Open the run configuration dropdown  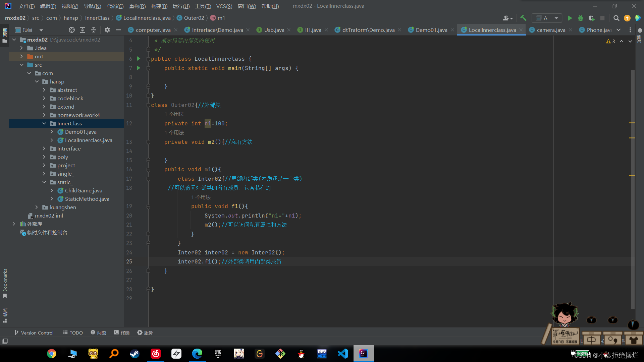(x=547, y=18)
